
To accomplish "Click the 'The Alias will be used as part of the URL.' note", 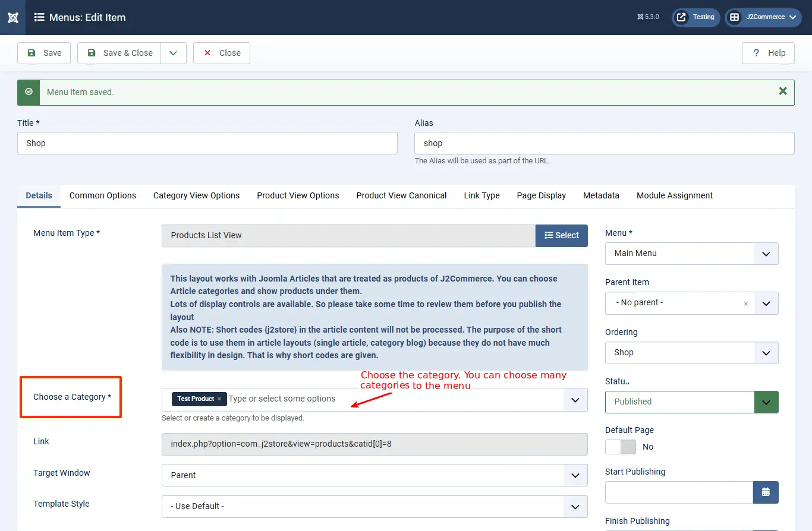I will pyautogui.click(x=482, y=161).
